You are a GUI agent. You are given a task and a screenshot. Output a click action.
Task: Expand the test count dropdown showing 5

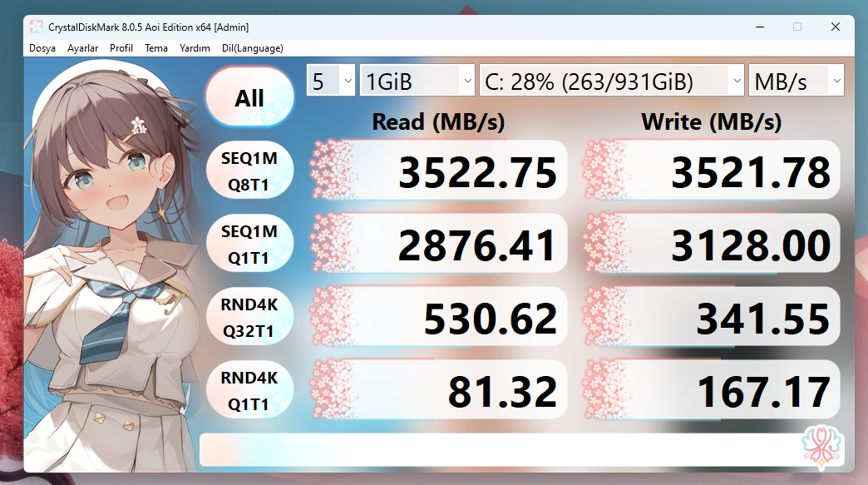pos(330,81)
